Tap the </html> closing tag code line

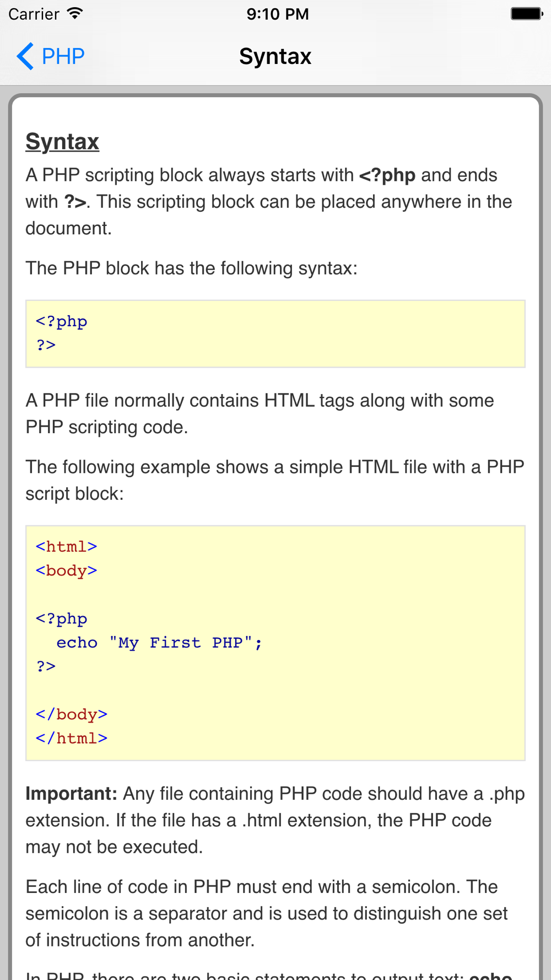tap(72, 738)
